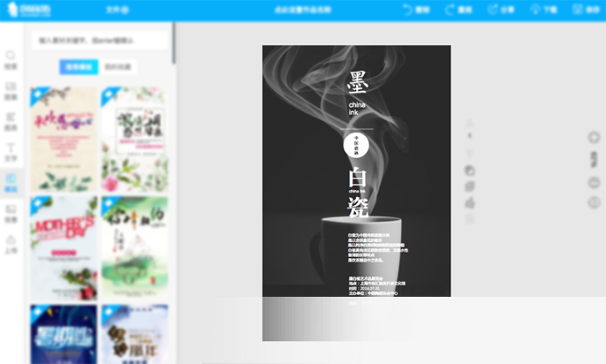Click the material keyword search field
The height and width of the screenshot is (364, 606).
[x=99, y=40]
